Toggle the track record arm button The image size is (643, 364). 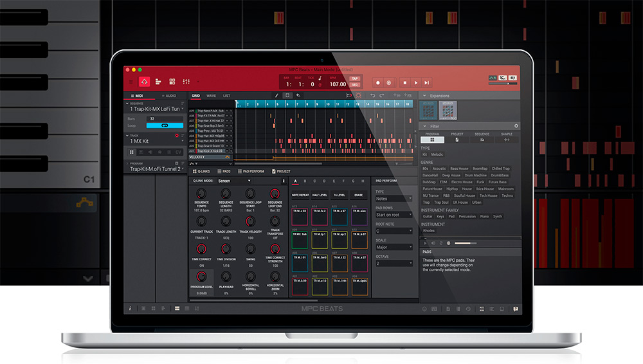(177, 136)
